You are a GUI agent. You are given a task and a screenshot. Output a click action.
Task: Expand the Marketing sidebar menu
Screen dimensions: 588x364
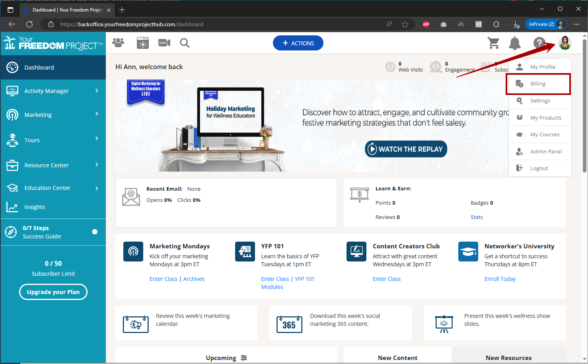pos(97,114)
